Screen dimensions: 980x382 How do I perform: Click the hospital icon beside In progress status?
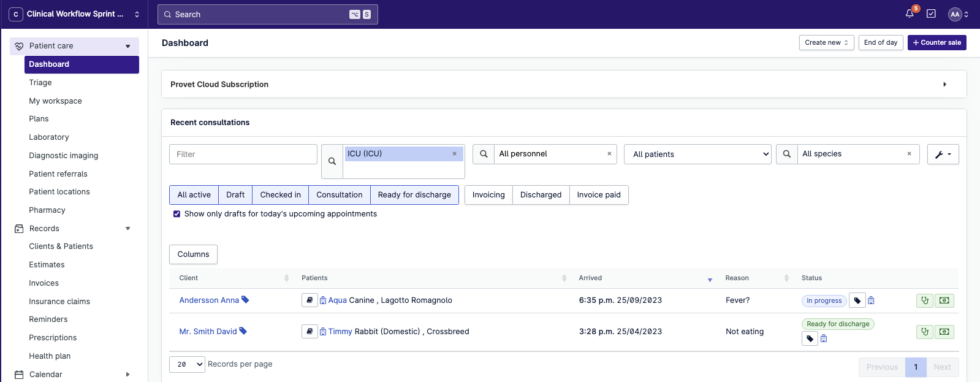coord(871,300)
